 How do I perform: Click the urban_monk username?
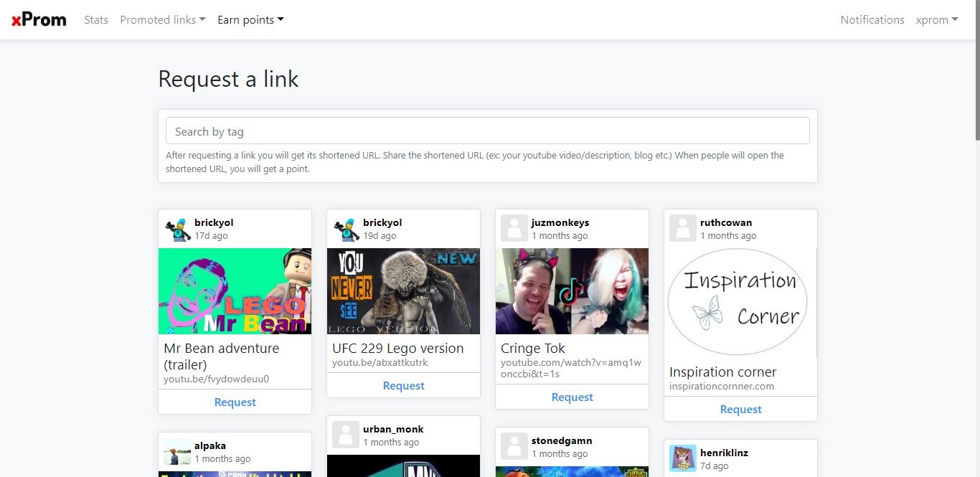[x=393, y=429]
